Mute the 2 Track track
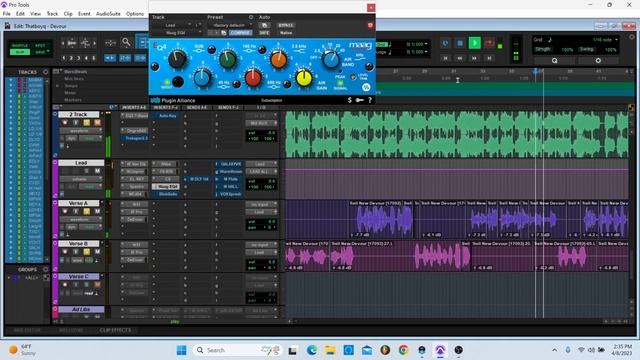The image size is (640, 360). point(97,122)
